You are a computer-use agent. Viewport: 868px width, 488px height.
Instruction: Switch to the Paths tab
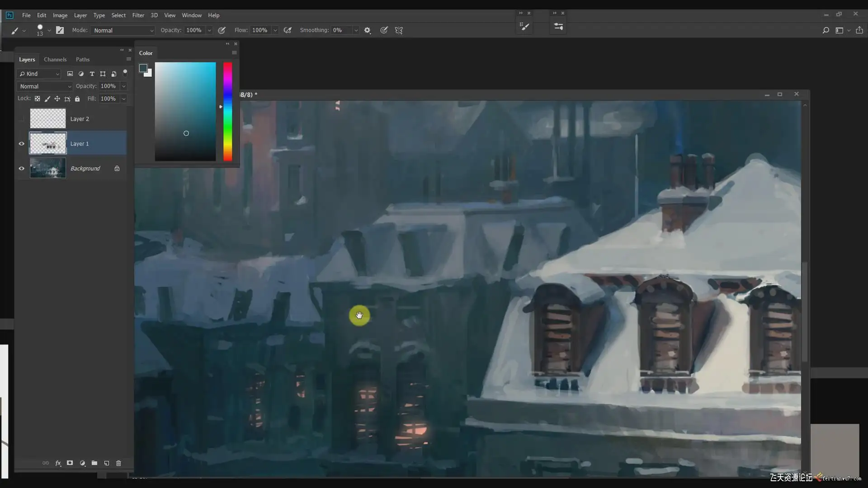(x=83, y=59)
